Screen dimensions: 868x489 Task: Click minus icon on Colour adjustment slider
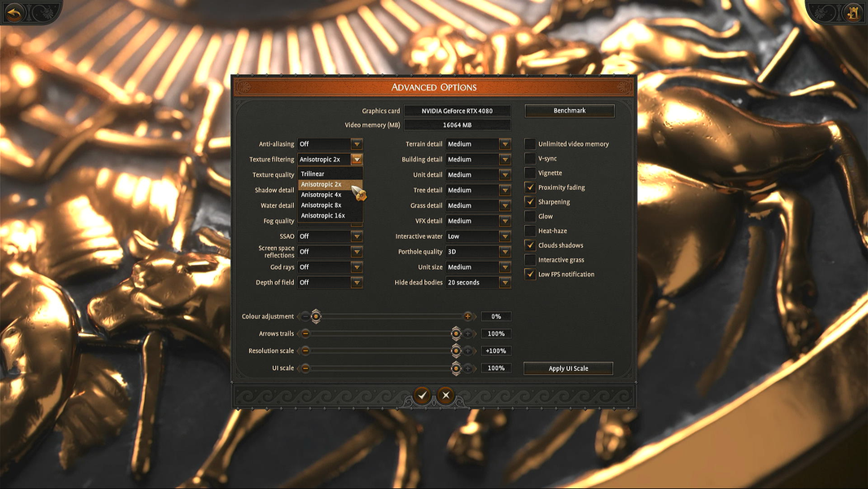[x=305, y=316]
